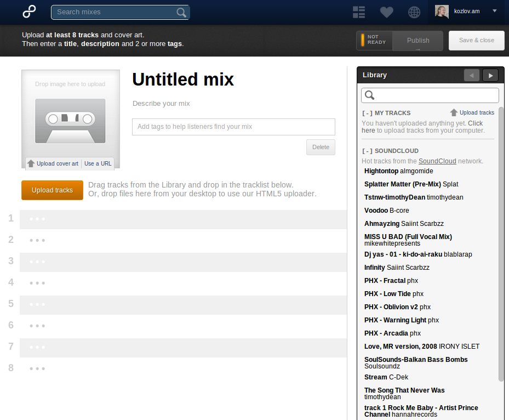Open the user account dropdown arrow
Image resolution: width=509 pixels, height=420 pixels.
(x=495, y=11)
